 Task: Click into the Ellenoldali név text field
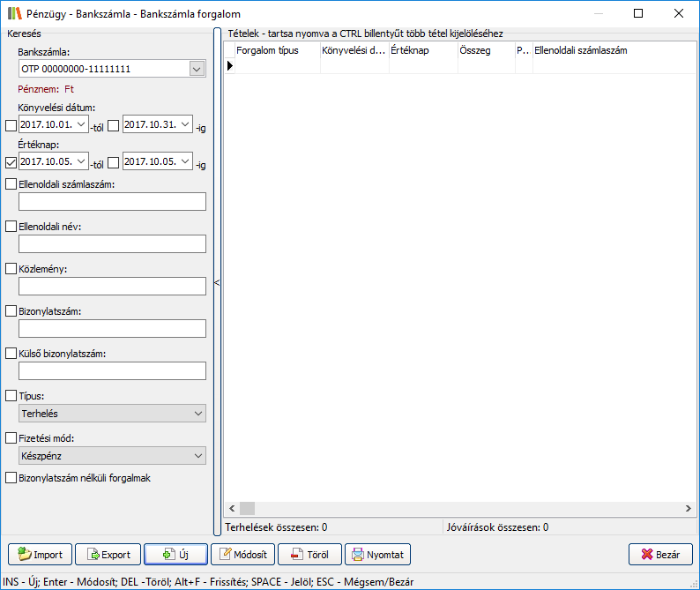click(112, 244)
